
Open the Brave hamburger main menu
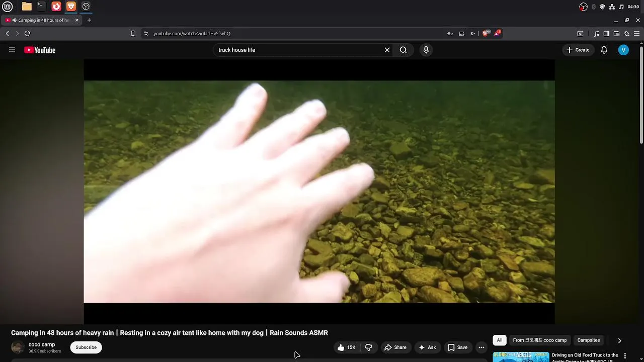pos(636,33)
